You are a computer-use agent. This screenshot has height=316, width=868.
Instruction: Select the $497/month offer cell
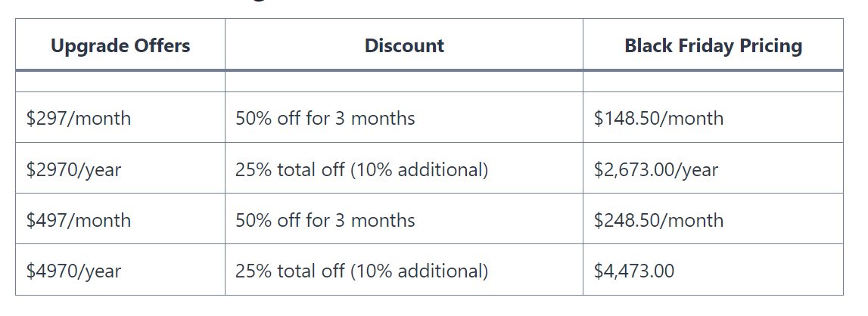click(120, 219)
